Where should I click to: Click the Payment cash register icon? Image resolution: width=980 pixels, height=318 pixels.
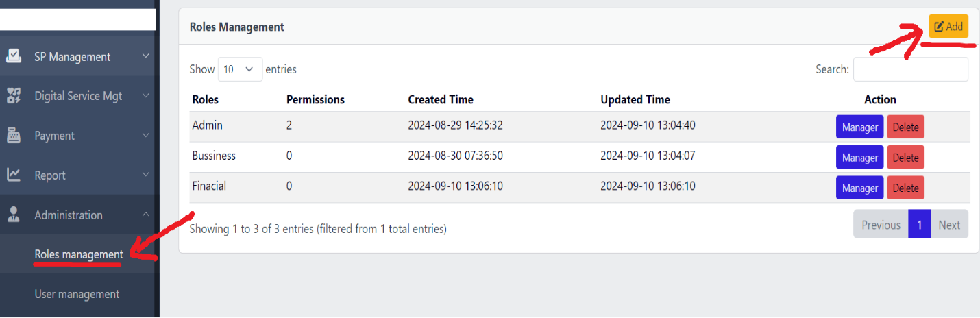[x=14, y=136]
